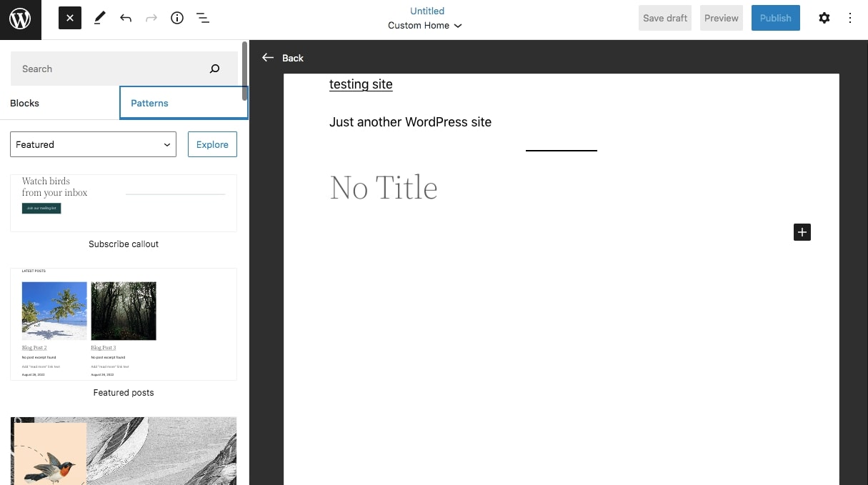Open editor Settings sidebar gear
This screenshot has height=485, width=868.
click(824, 17)
